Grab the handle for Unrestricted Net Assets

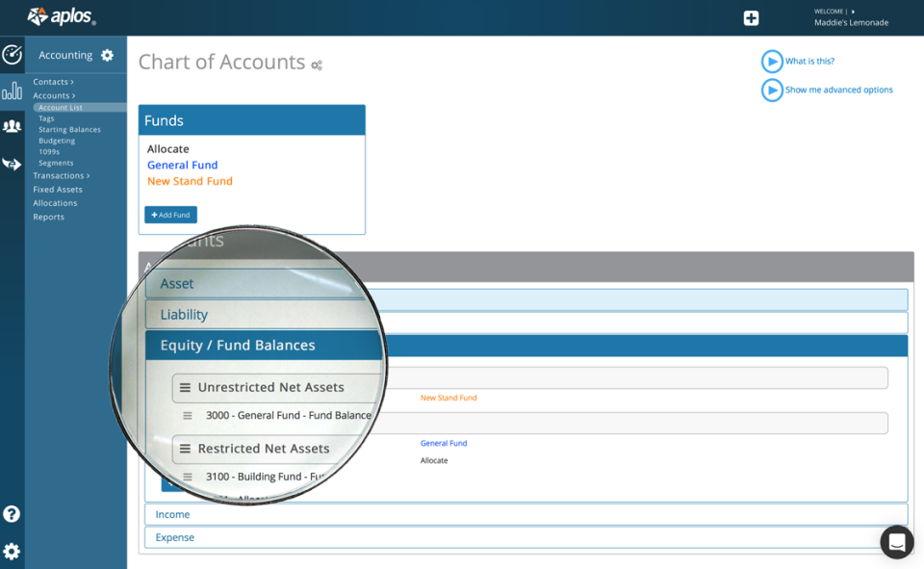(185, 387)
